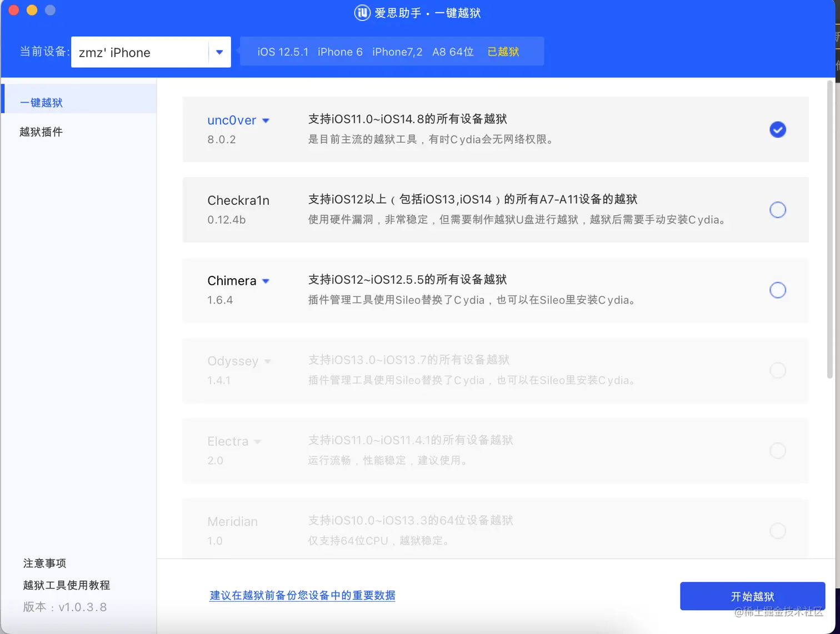Click the iOS 12.5.1 device info bar
Viewport: 840px width, 634px height.
point(283,51)
